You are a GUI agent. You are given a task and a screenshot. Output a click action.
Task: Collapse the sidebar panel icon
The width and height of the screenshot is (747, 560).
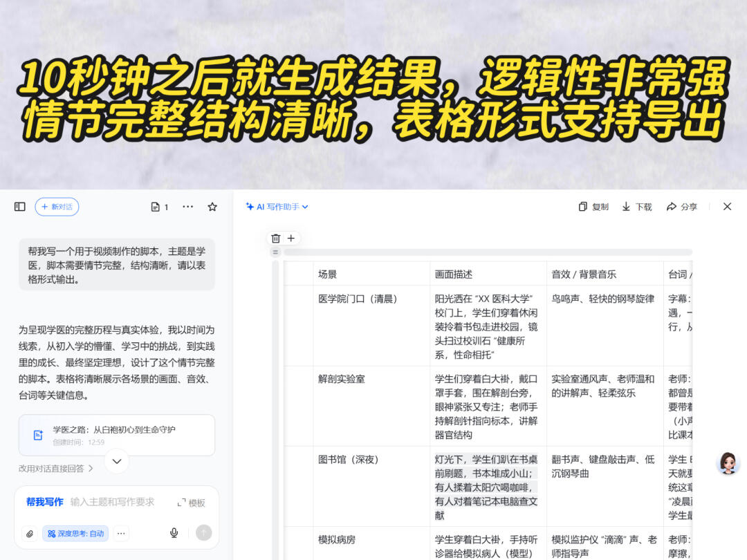(19, 207)
